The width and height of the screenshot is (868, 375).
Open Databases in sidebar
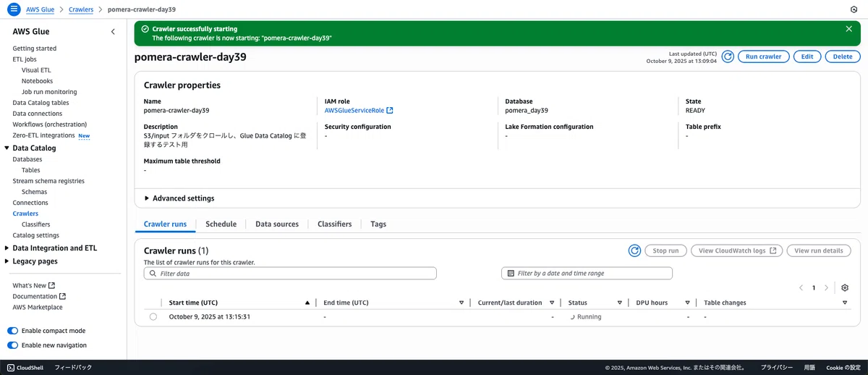tap(27, 159)
